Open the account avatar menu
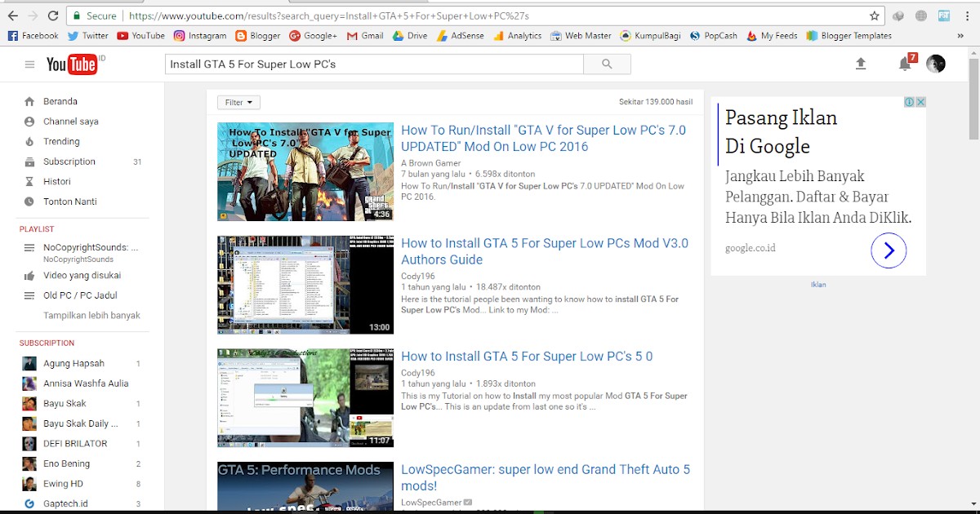Screen dimensions: 980x514 936,64
